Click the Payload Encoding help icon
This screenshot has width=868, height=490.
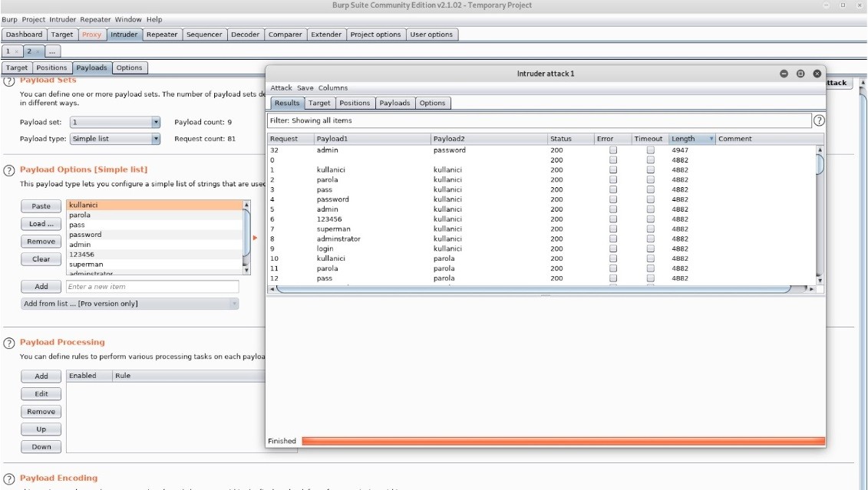9,478
